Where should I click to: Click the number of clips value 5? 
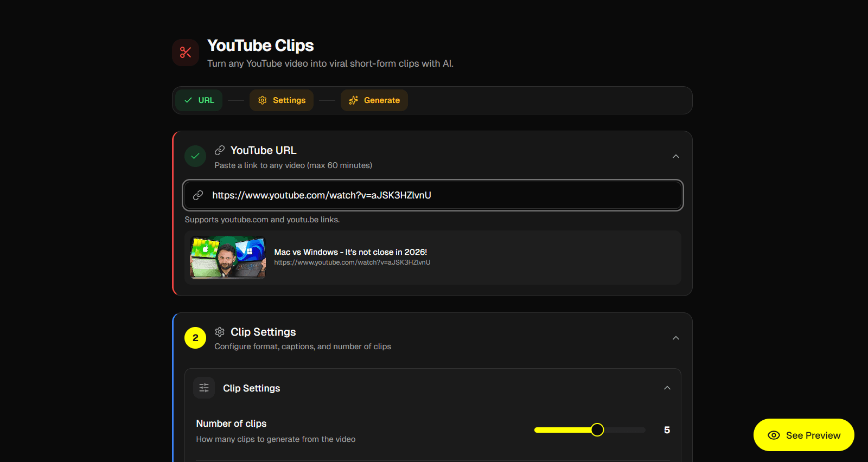point(667,430)
